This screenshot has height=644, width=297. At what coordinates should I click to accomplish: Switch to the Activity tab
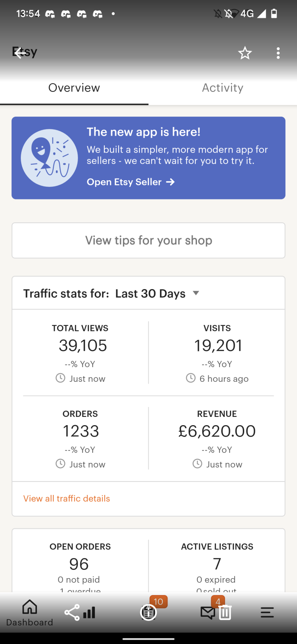pyautogui.click(x=223, y=88)
